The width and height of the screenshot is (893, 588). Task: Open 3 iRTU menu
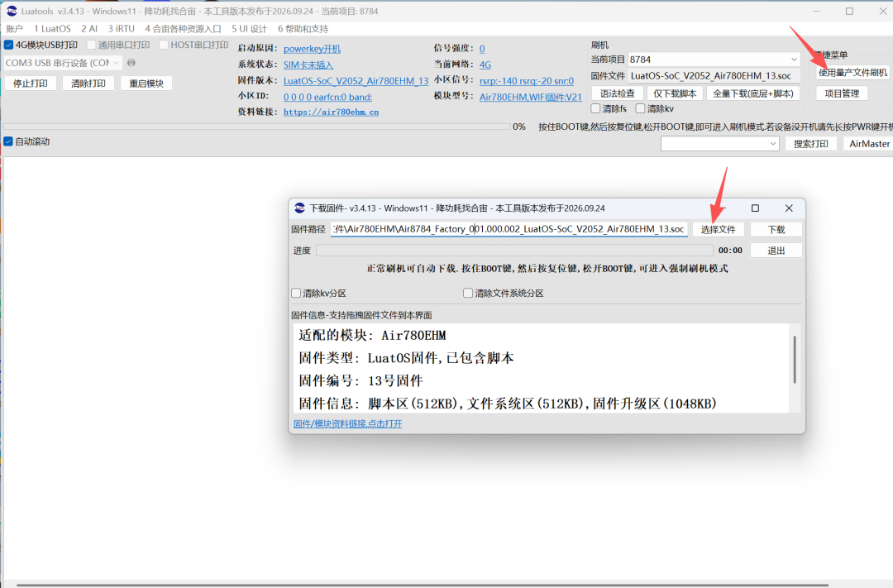point(122,28)
